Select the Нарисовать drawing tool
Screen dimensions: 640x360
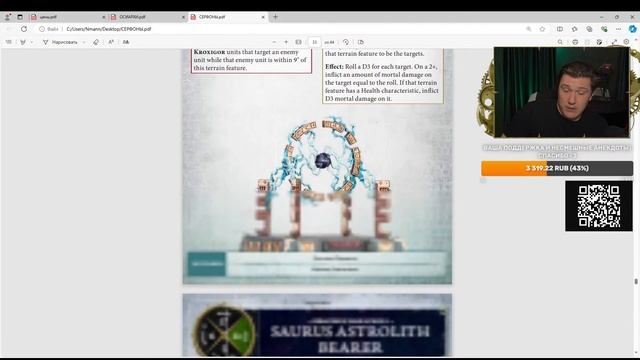coord(60,42)
